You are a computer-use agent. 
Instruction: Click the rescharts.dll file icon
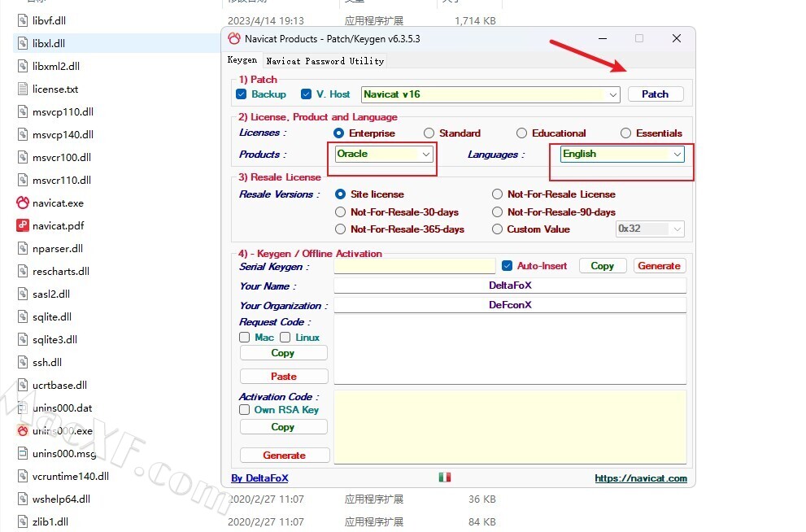pos(23,271)
